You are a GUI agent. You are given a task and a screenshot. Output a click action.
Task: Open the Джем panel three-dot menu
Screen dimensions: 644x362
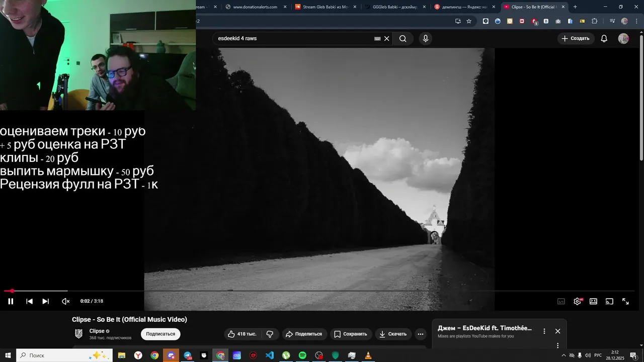[x=544, y=331]
